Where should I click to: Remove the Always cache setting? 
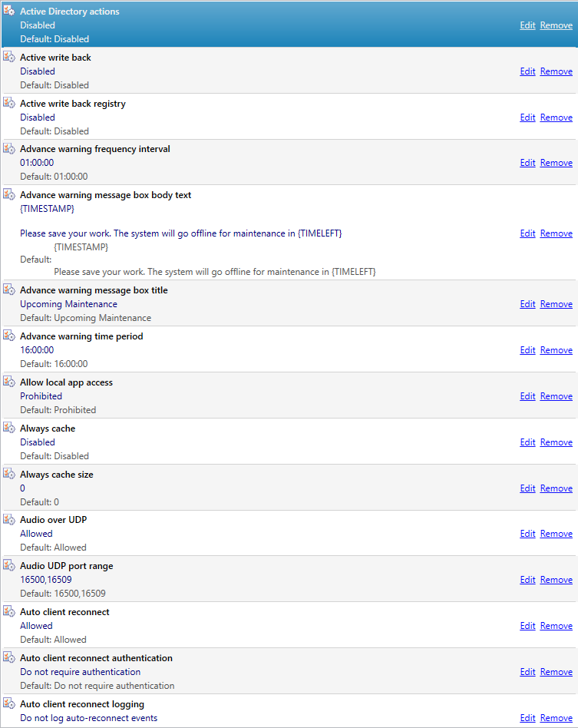556,442
